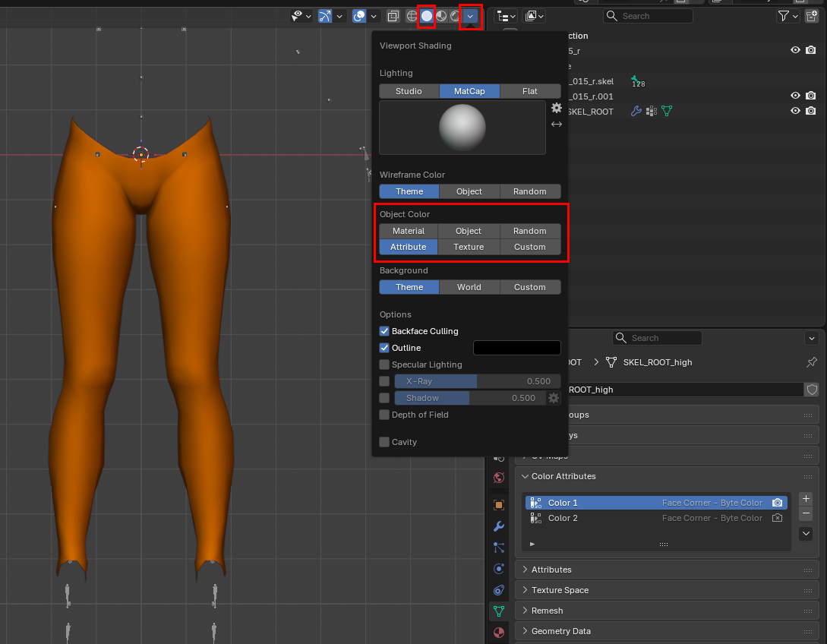Image resolution: width=827 pixels, height=644 pixels.
Task: Click the mesh data icon on SKEL_ROOT row
Action: click(x=667, y=111)
